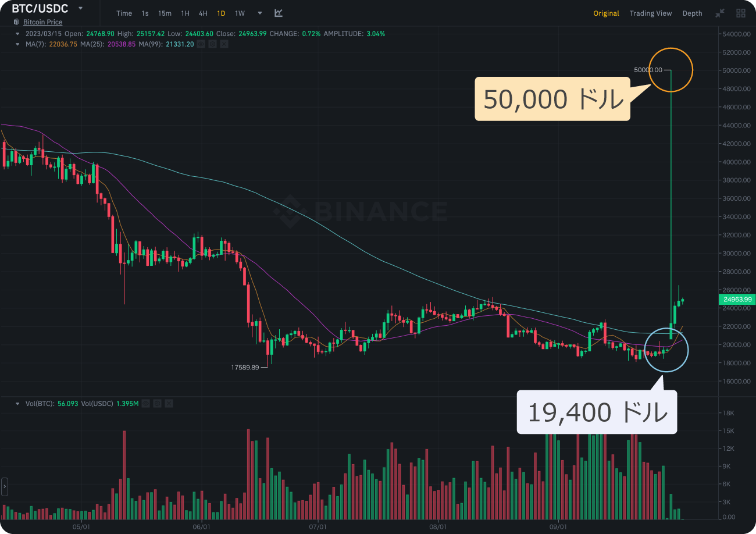Click 3K on the volume axis

tap(728, 501)
